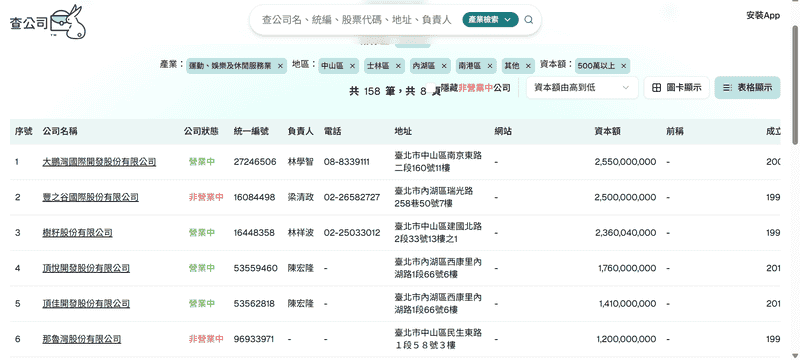This screenshot has height=360, width=800.
Task: Click the 負責人 column header
Action: pyautogui.click(x=301, y=132)
